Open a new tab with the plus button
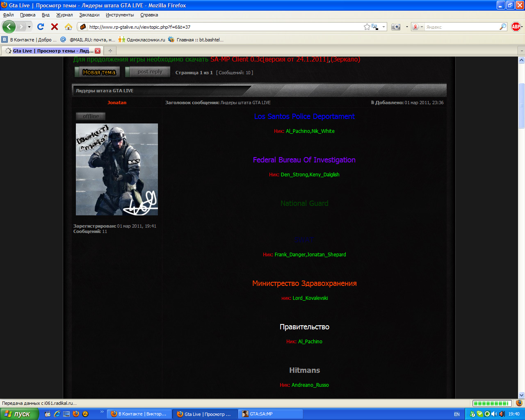 pyautogui.click(x=110, y=51)
